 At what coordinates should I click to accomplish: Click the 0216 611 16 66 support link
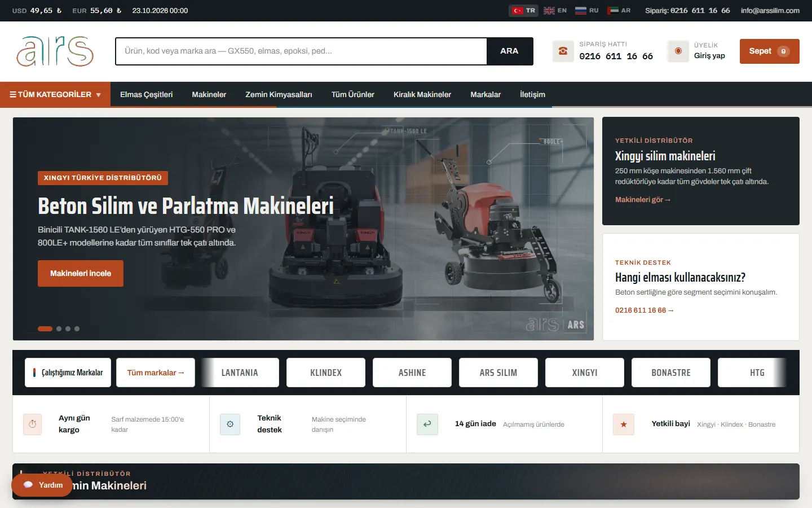pos(645,310)
